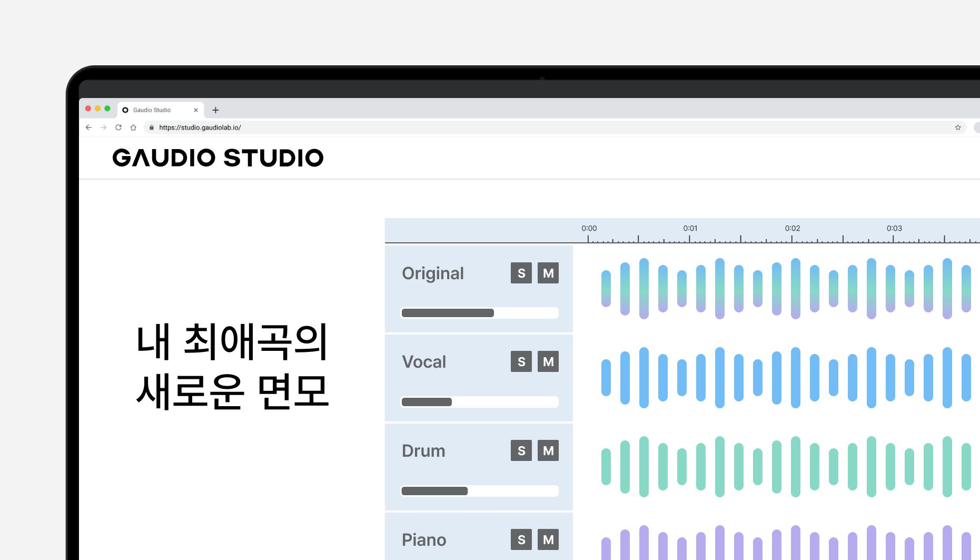
Task: Solo the Original track
Action: point(521,273)
